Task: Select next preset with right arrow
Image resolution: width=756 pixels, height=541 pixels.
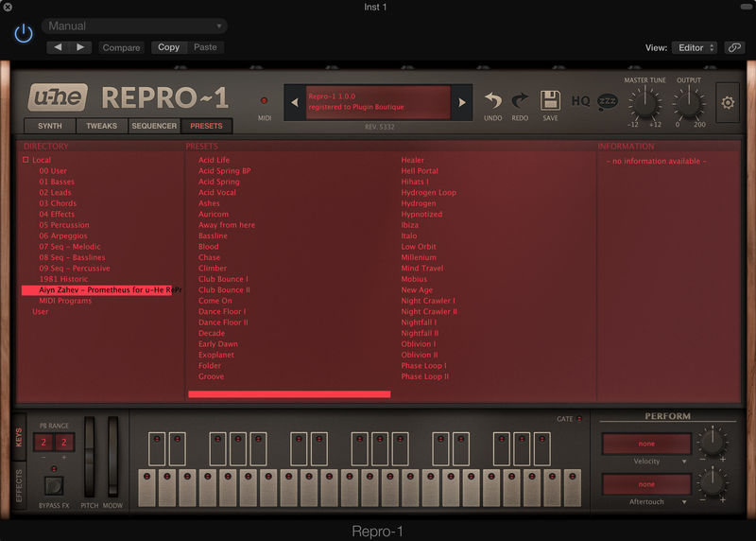Action: [462, 102]
